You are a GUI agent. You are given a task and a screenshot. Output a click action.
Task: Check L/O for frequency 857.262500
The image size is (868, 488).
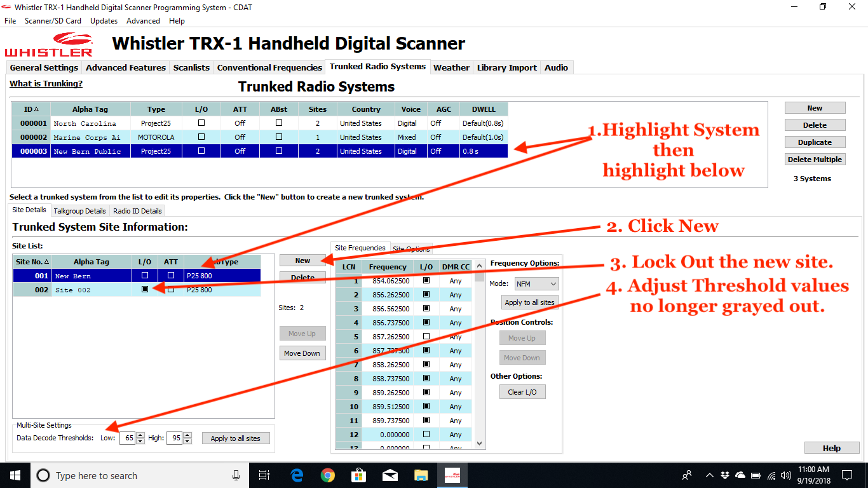pos(426,337)
